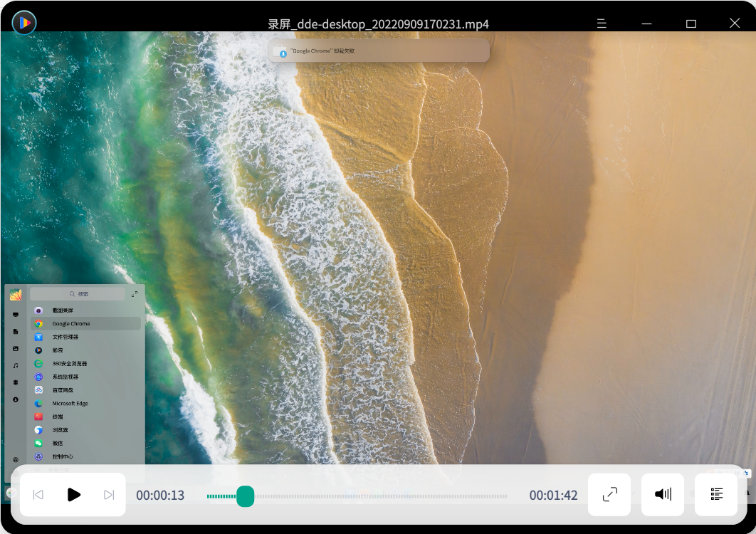Play the paused screen recording
The image size is (756, 534).
73,495
